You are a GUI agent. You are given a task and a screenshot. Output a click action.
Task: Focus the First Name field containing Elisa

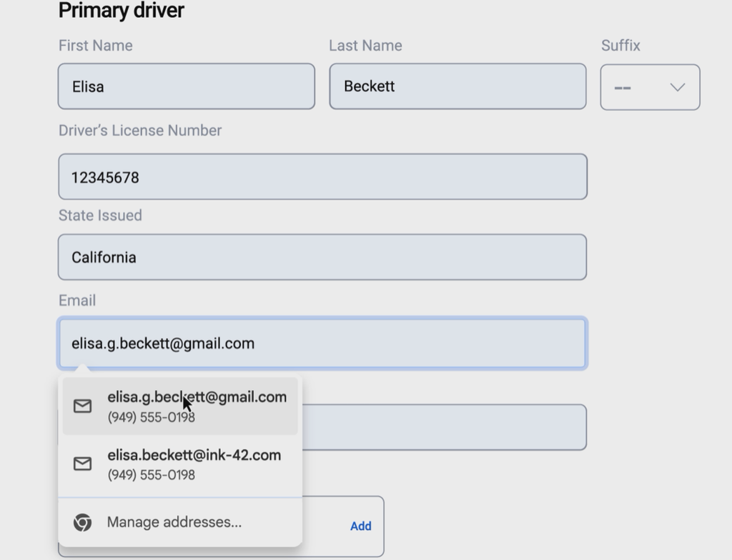(186, 86)
